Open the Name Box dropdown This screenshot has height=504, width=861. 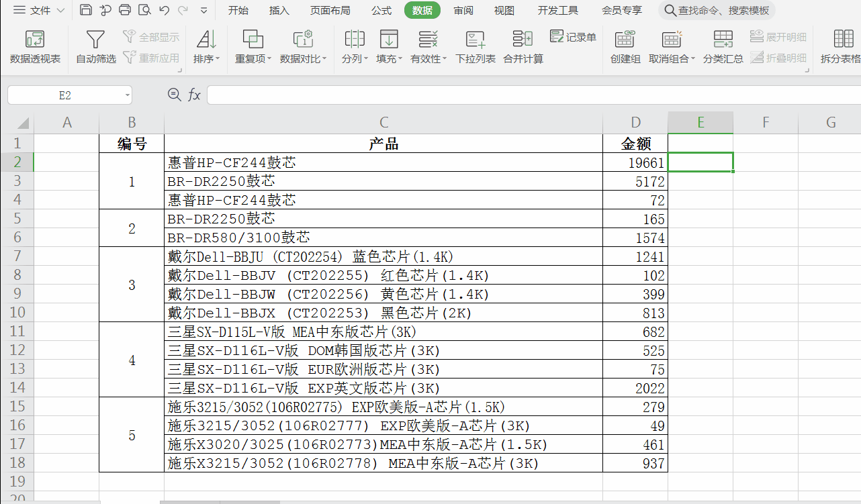(128, 95)
